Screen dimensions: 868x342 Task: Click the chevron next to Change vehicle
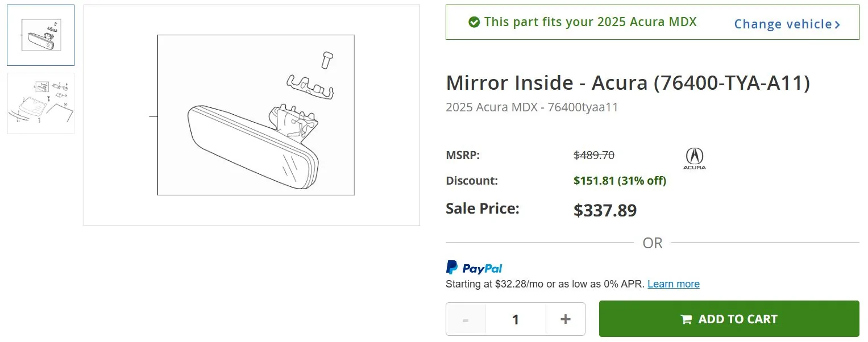pos(837,24)
